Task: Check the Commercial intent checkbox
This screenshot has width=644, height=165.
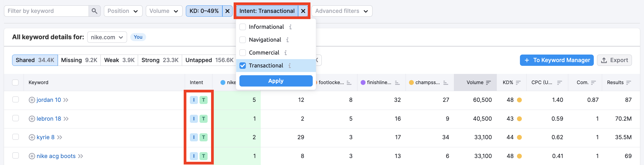Action: (x=243, y=53)
